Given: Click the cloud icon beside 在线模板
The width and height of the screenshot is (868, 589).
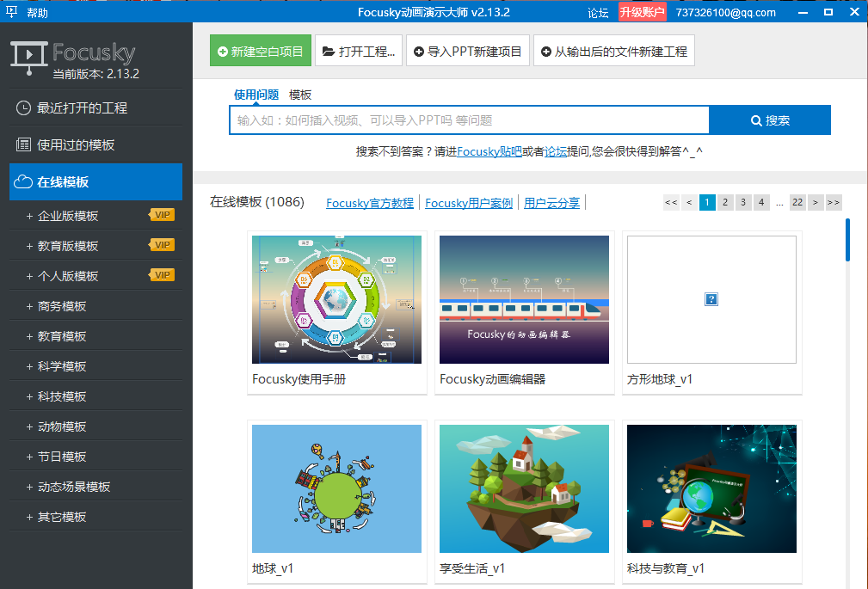Looking at the screenshot, I should click(22, 181).
